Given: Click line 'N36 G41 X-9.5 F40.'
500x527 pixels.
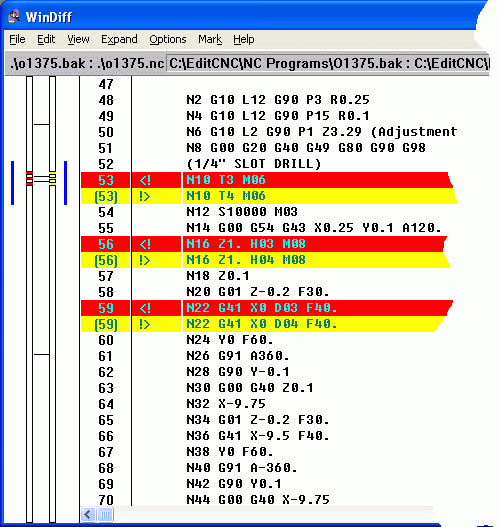Looking at the screenshot, I should (x=258, y=436).
